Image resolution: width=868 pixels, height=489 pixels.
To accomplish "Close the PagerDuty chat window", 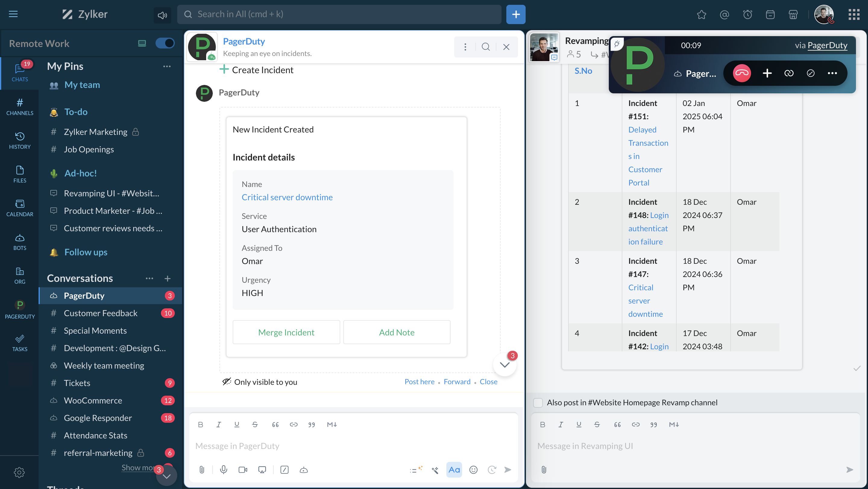I will (506, 47).
